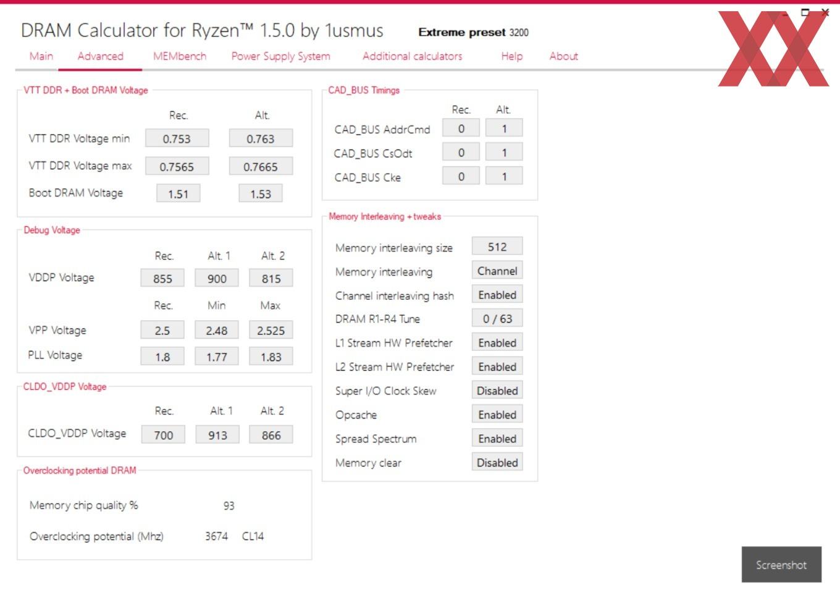
Task: Click Super I/O Clock Skew Disabled field
Action: (x=497, y=390)
